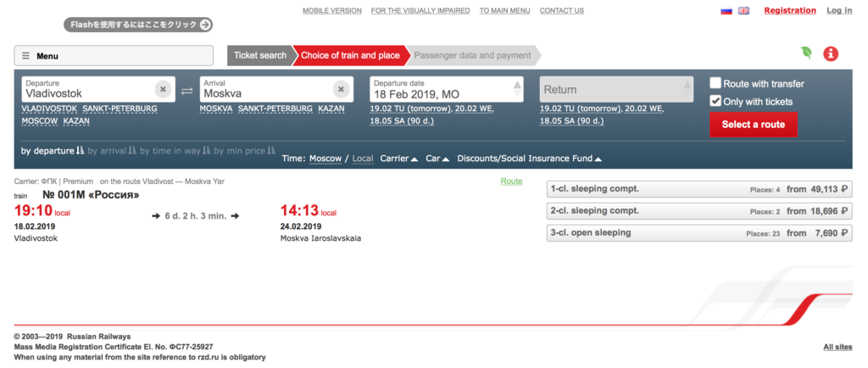Select 1-cl. sleeping compt. option
The height and width of the screenshot is (368, 868).
click(699, 189)
